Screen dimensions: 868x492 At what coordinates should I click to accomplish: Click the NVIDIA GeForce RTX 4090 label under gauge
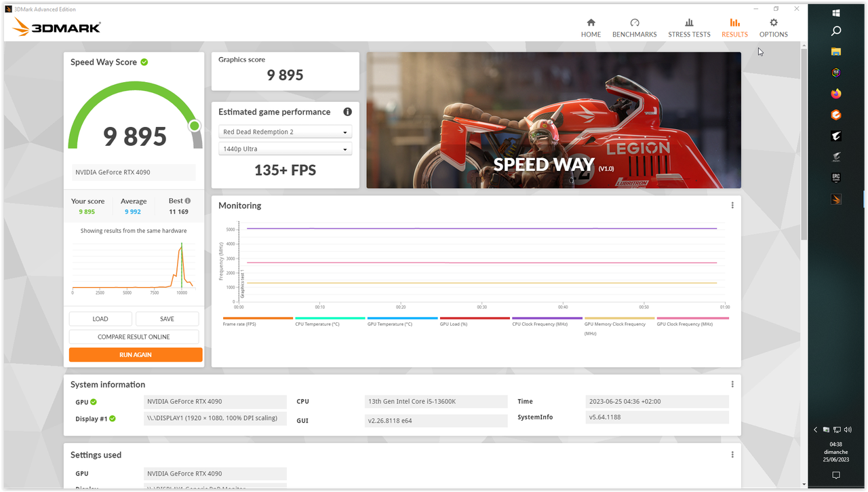pos(134,172)
